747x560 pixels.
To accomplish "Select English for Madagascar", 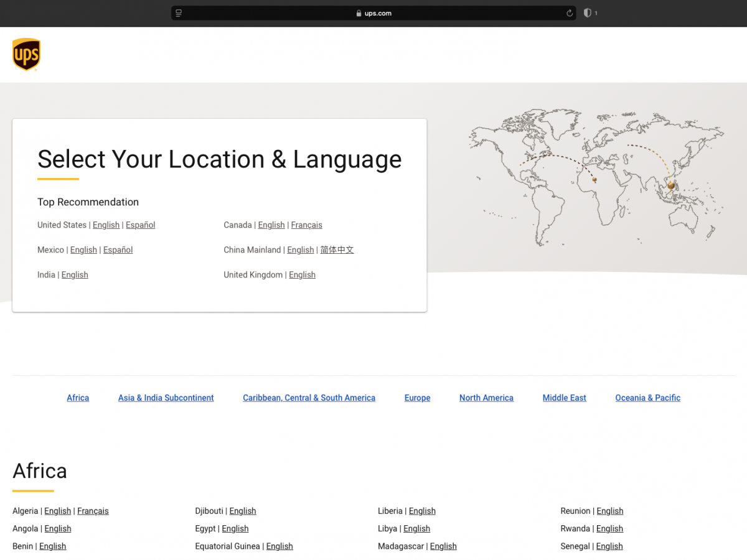I will [x=443, y=546].
